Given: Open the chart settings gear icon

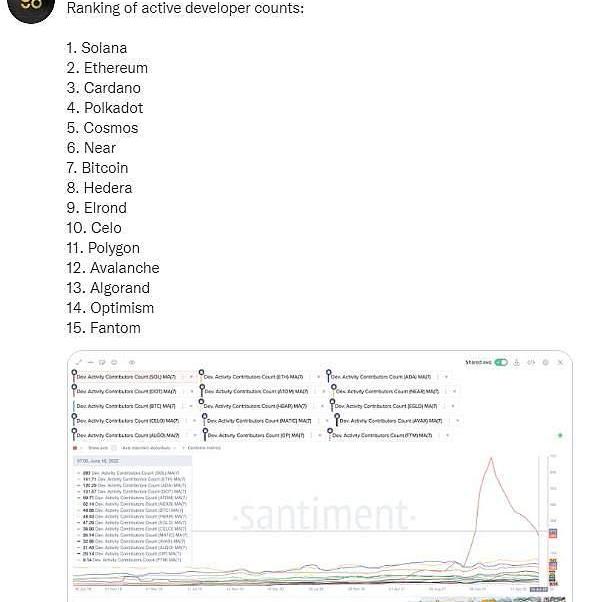Looking at the screenshot, I should 546,362.
